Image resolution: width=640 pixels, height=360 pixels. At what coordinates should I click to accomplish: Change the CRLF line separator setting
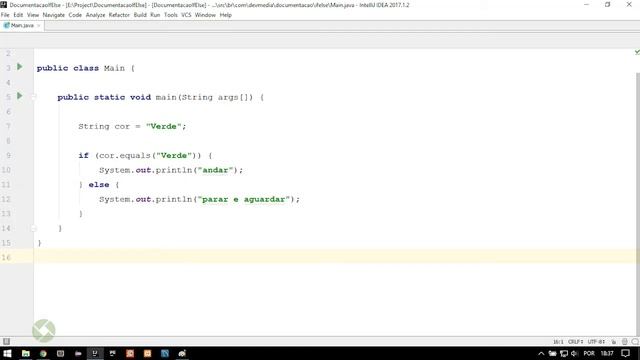pos(576,342)
